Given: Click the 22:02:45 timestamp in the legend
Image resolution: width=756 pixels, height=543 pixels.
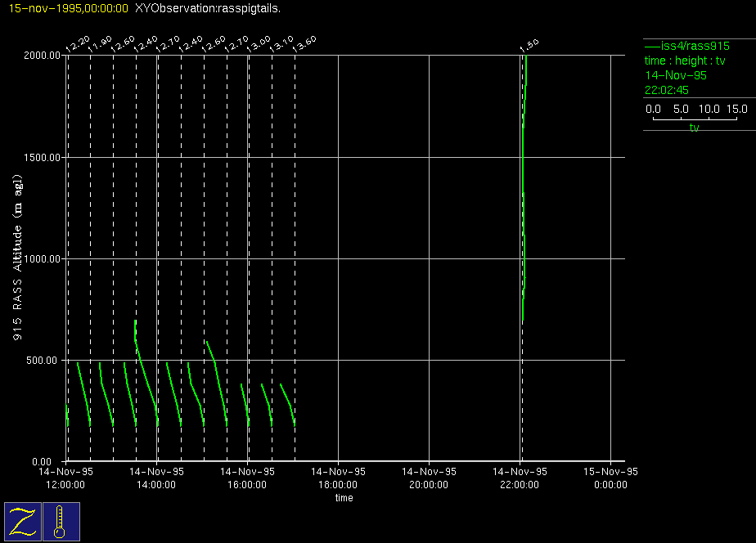Looking at the screenshot, I should pos(666,91).
